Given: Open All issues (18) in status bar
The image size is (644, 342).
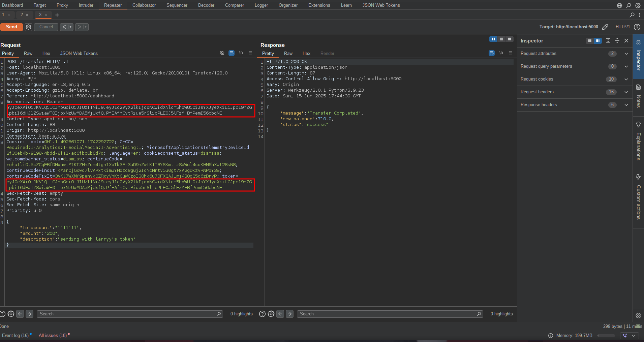Looking at the screenshot, I should pyautogui.click(x=53, y=335).
